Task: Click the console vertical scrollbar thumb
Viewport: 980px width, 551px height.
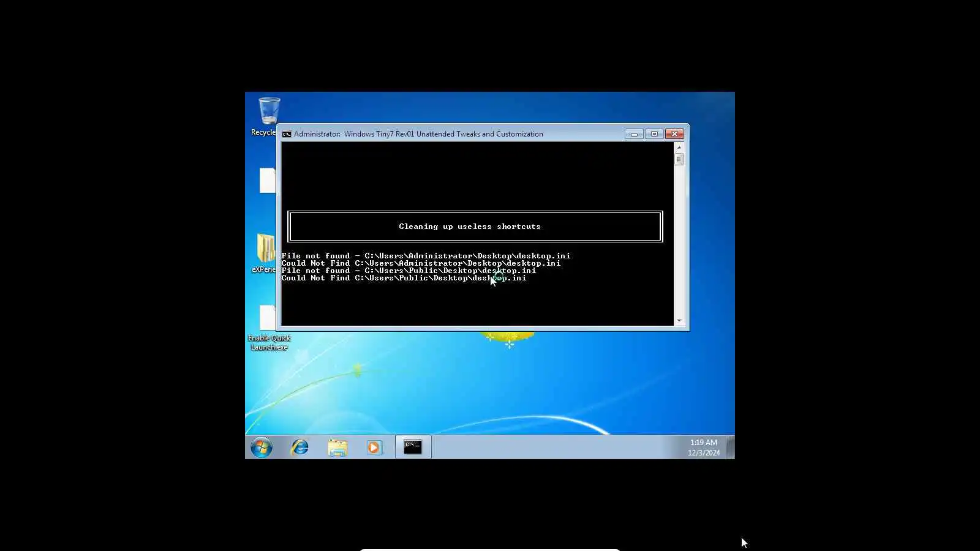Action: pyautogui.click(x=679, y=159)
